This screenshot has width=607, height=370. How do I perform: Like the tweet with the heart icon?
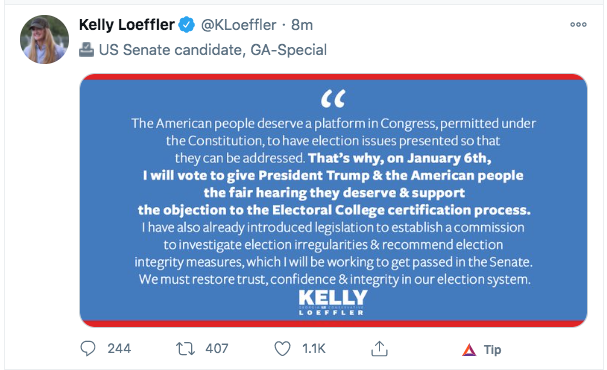click(x=282, y=349)
